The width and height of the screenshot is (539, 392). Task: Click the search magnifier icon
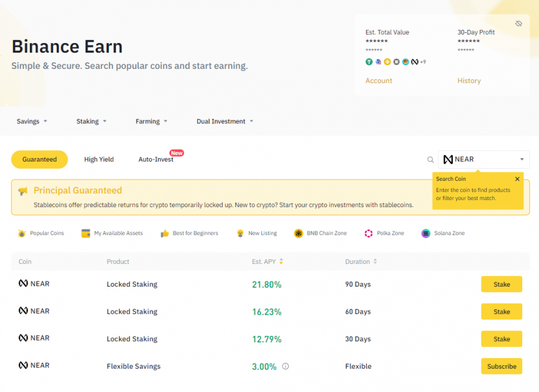pyautogui.click(x=431, y=159)
